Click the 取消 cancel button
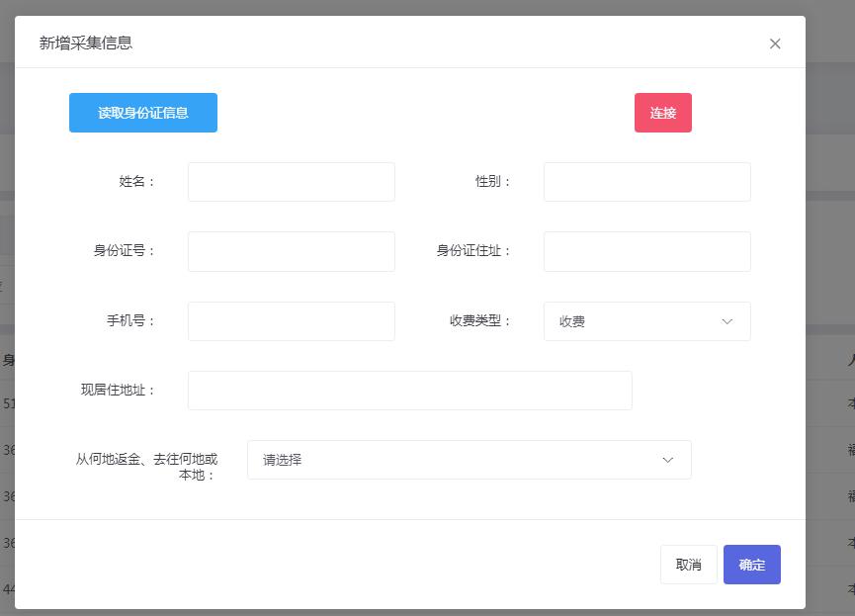The width and height of the screenshot is (855, 616). (688, 565)
